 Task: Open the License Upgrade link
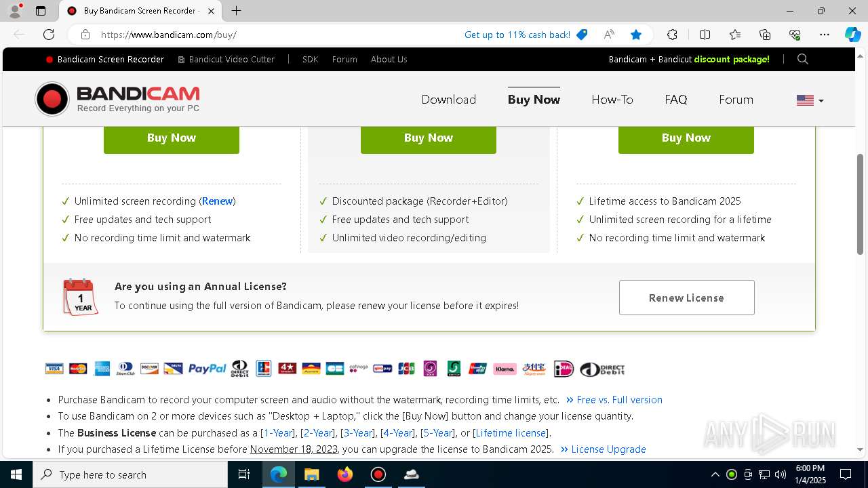[604, 449]
